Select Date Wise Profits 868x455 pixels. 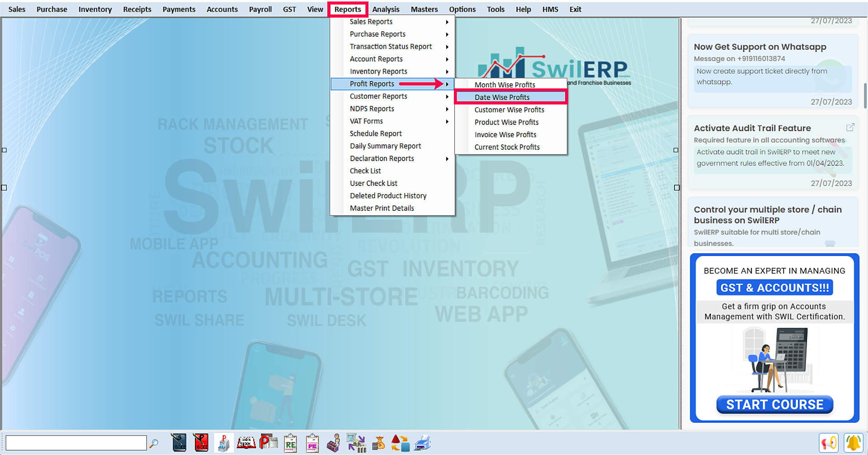pos(511,97)
